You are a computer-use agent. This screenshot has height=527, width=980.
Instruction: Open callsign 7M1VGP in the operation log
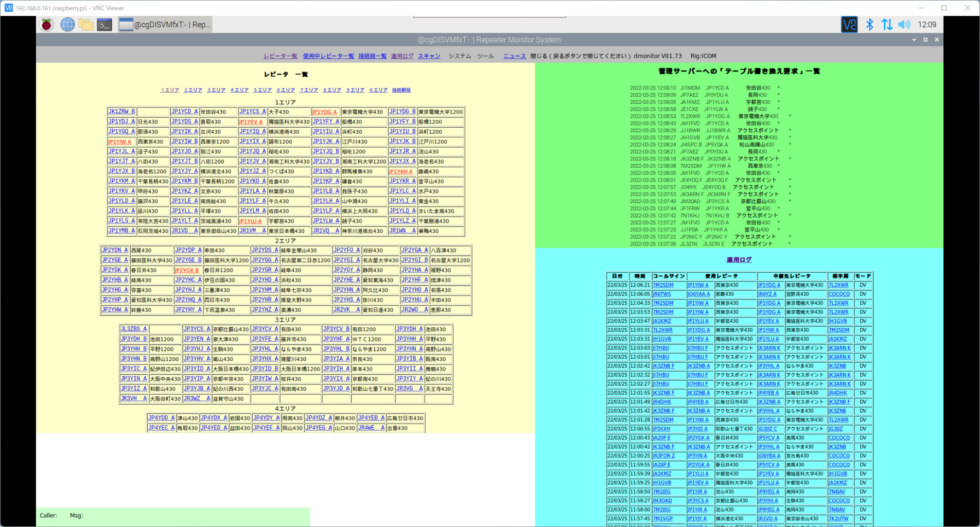click(x=663, y=519)
